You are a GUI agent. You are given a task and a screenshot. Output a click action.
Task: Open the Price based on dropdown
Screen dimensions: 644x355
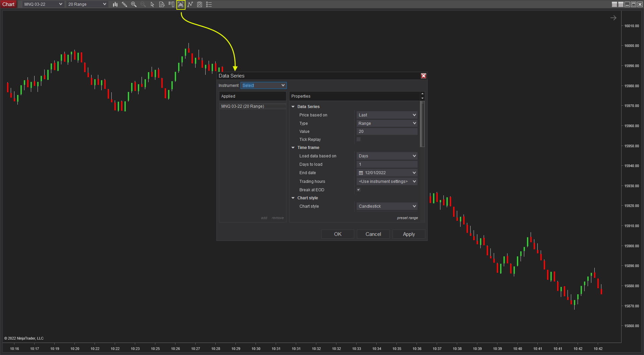(387, 115)
